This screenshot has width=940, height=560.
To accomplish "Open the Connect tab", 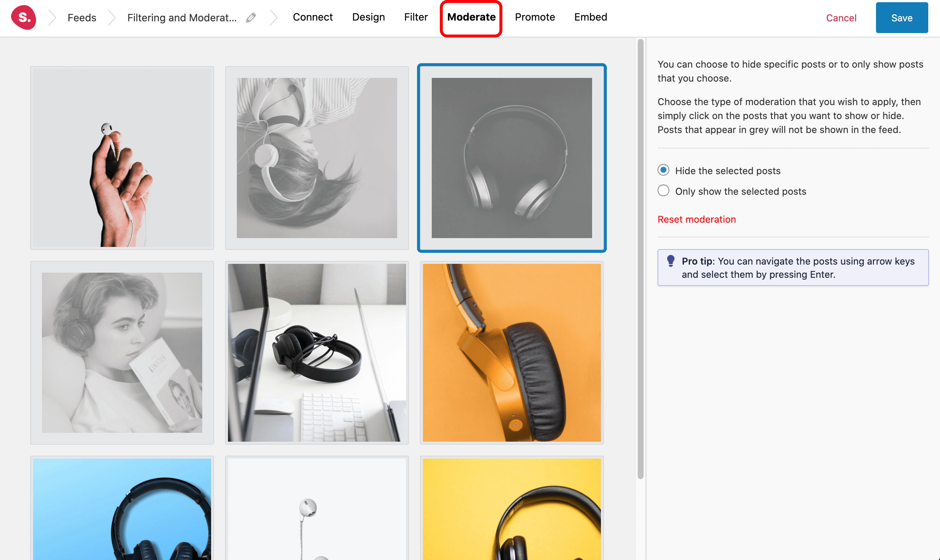I will pyautogui.click(x=313, y=17).
